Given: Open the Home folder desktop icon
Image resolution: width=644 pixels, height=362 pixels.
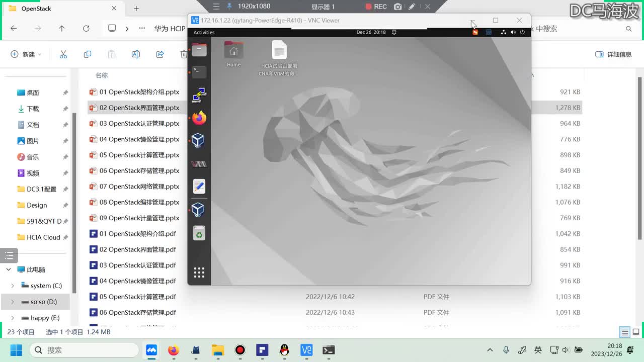Looking at the screenshot, I should [233, 54].
